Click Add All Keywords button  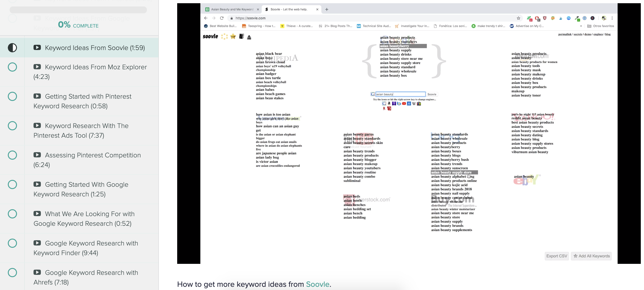pyautogui.click(x=591, y=256)
